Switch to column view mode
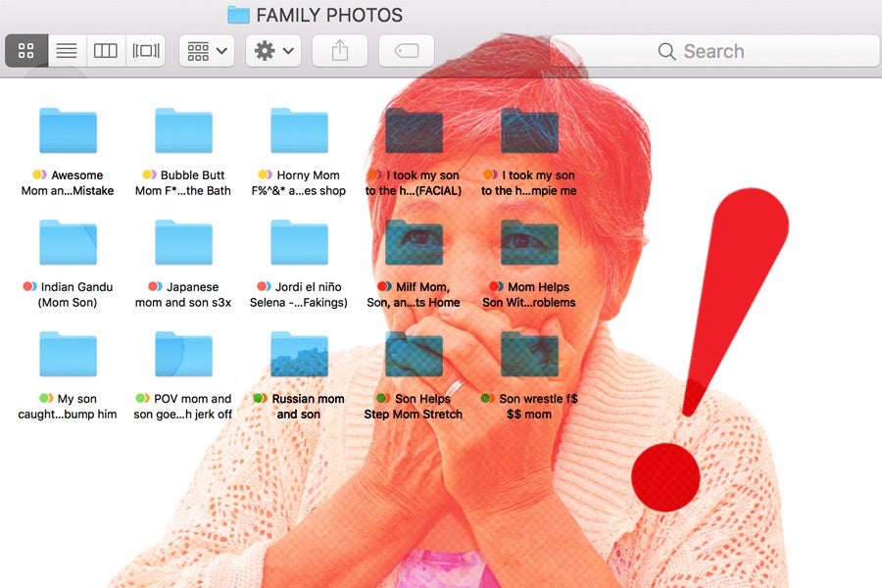Viewport: 882px width, 588px height. tap(105, 50)
